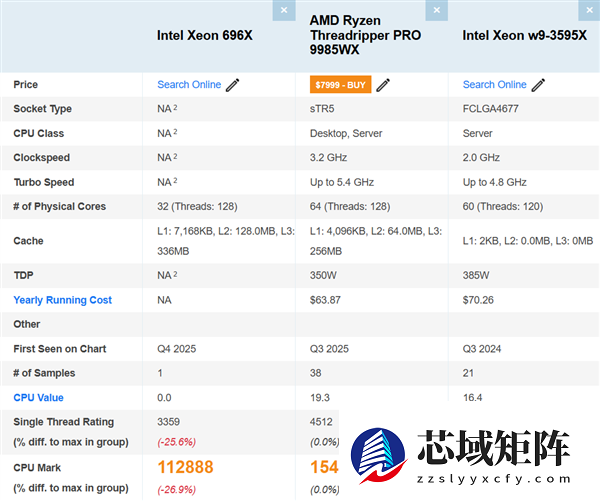Click the Cache row label
This screenshot has width=600, height=501.
click(x=28, y=241)
